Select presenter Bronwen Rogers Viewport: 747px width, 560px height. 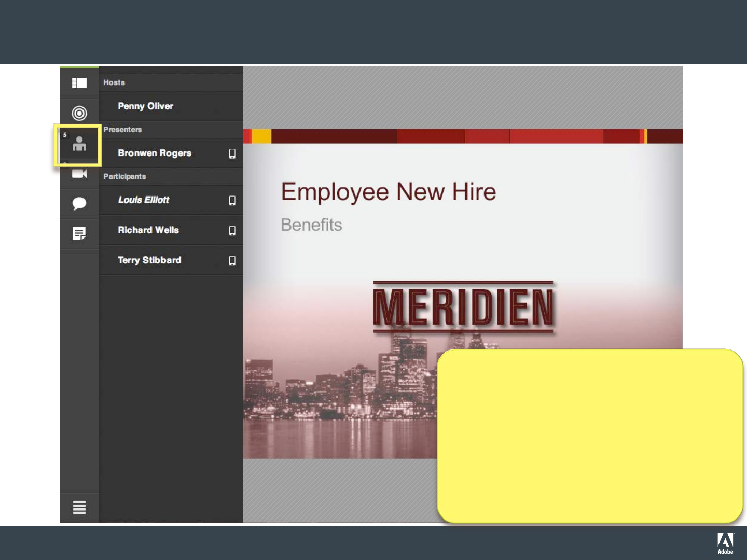pyautogui.click(x=171, y=153)
